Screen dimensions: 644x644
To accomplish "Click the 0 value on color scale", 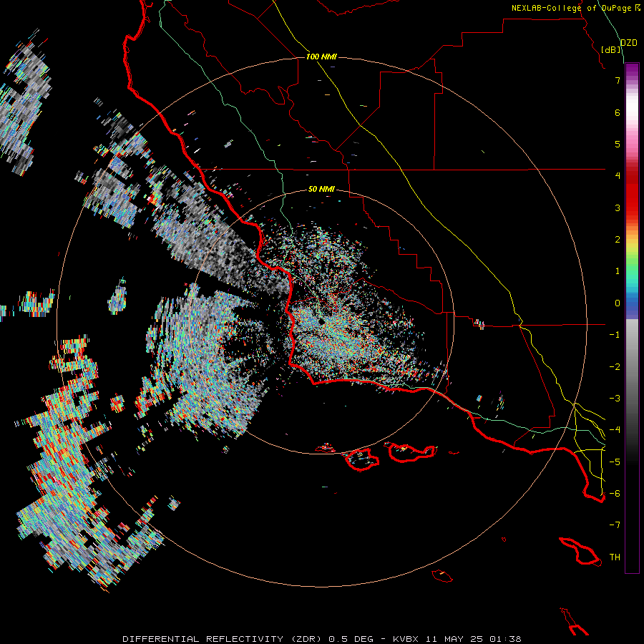I will click(618, 303).
